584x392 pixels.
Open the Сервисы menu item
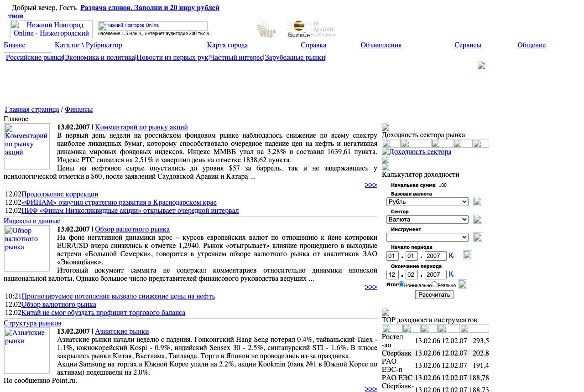[x=468, y=45]
